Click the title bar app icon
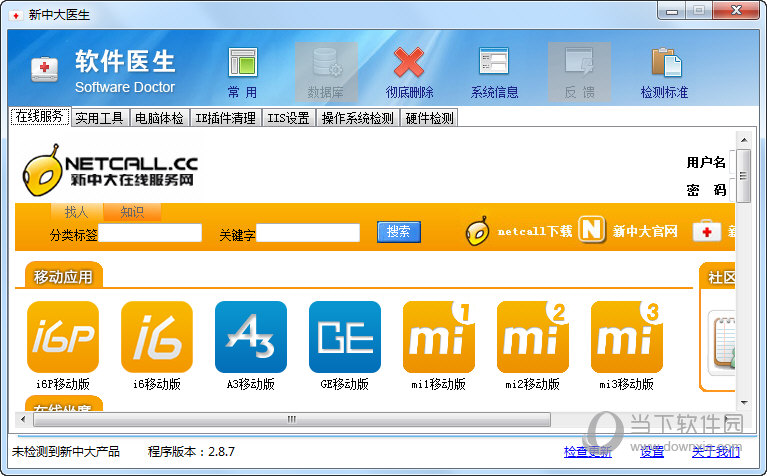The width and height of the screenshot is (767, 476). tap(16, 15)
